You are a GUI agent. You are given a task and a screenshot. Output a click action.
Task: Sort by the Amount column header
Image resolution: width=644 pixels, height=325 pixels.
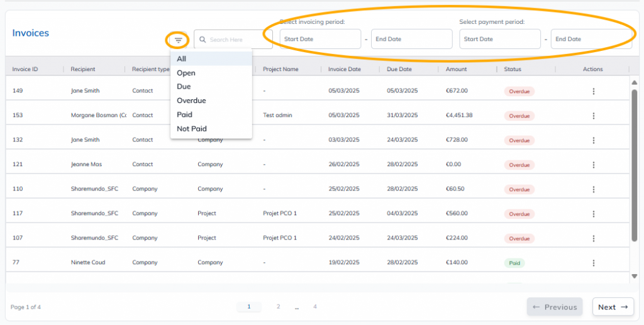(x=456, y=69)
